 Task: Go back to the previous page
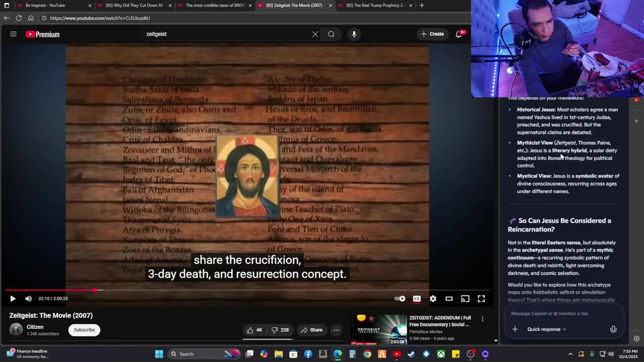point(7,18)
